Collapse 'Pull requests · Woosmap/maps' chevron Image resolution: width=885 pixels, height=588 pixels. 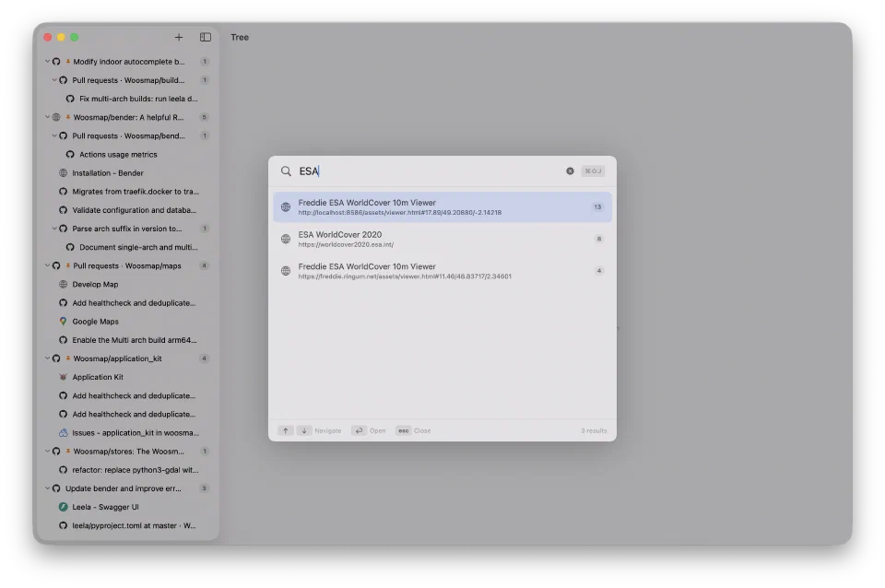(47, 265)
